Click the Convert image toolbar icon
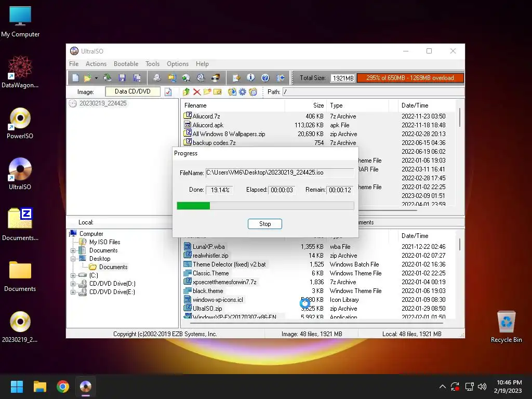This screenshot has width=532, height=399. pos(187,78)
